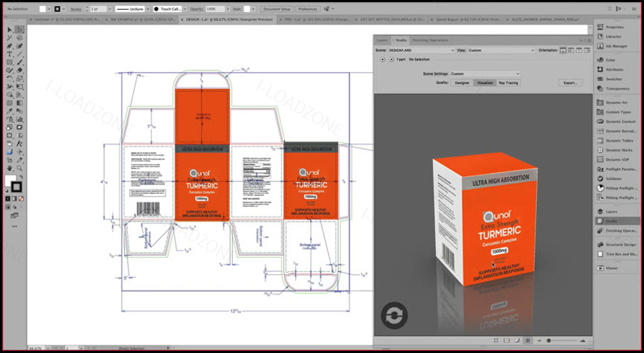Select the Column Graph tool
The height and width of the screenshot is (353, 644).
[19, 119]
